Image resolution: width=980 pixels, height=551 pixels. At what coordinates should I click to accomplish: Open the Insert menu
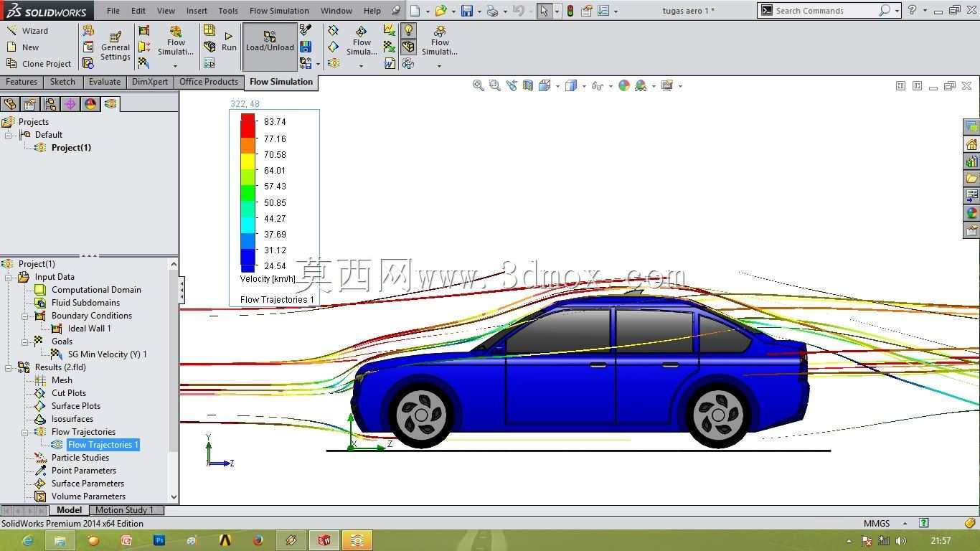[x=197, y=11]
